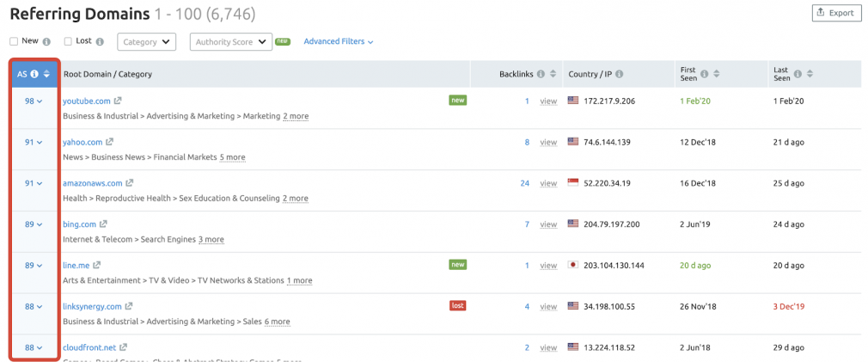Sort by First Seen arrows

717,74
